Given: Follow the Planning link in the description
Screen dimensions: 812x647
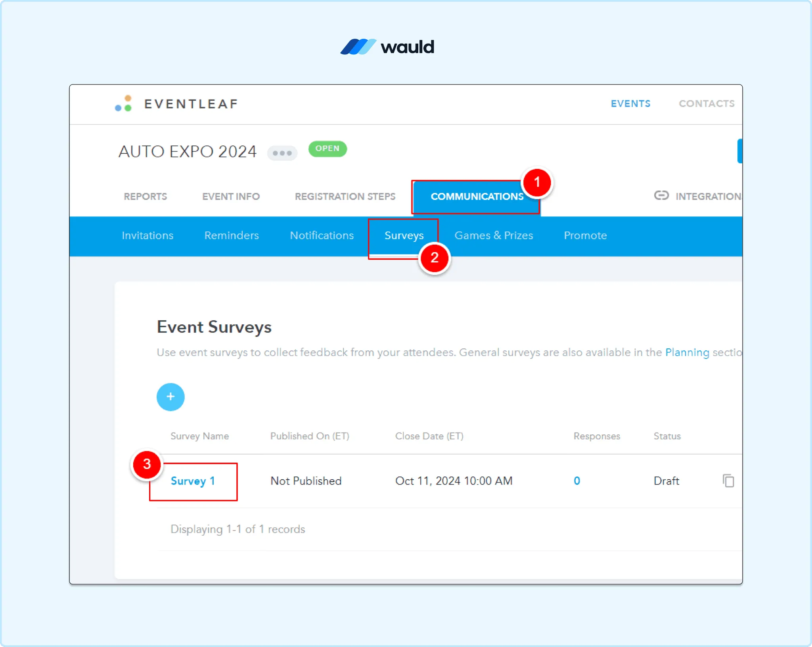Looking at the screenshot, I should [687, 352].
